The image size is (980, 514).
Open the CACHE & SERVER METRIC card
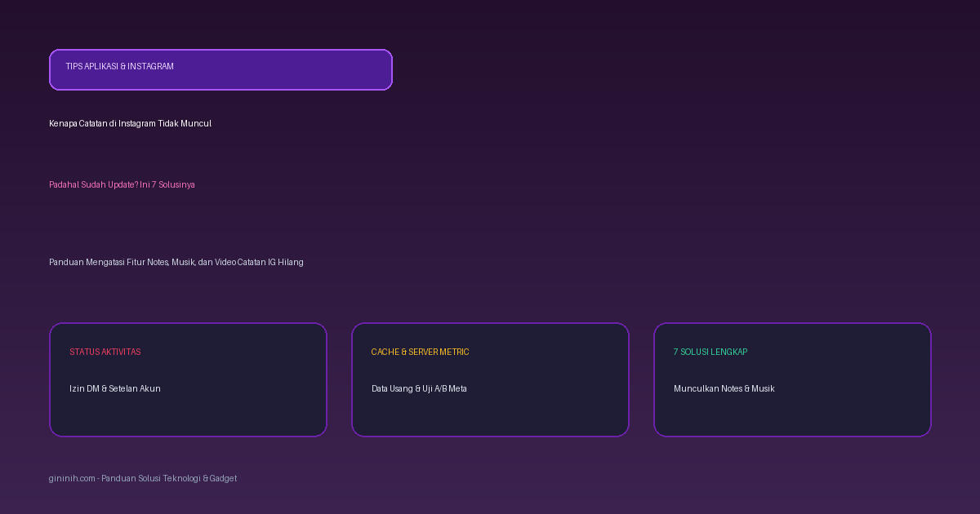[x=490, y=379]
